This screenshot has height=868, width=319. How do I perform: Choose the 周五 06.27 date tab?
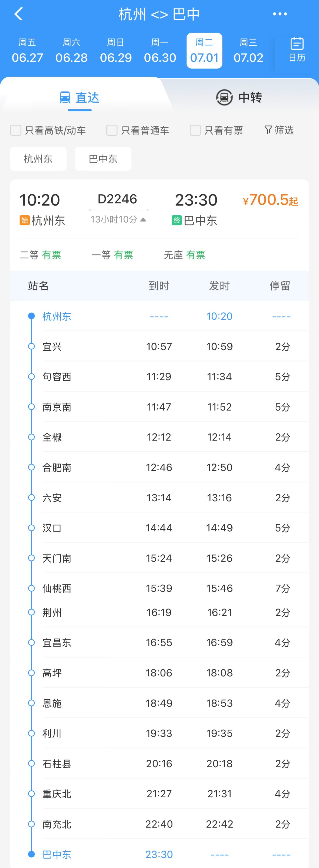tap(27, 50)
